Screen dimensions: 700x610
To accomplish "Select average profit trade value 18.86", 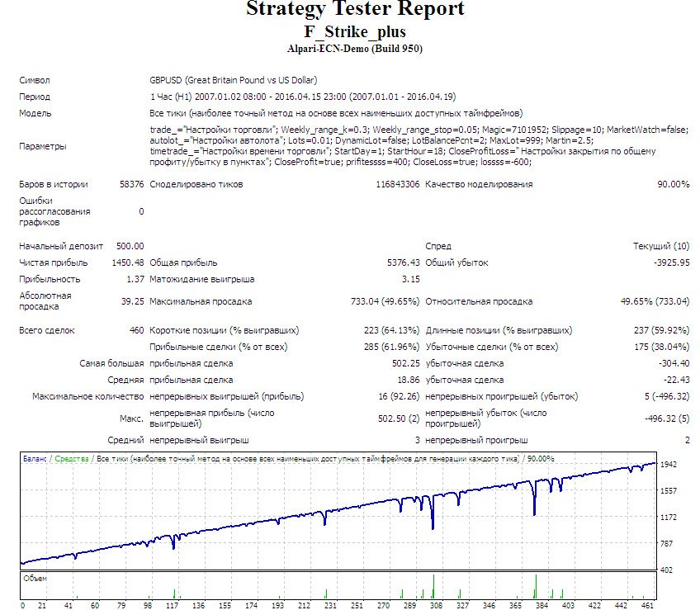I will pos(409,381).
